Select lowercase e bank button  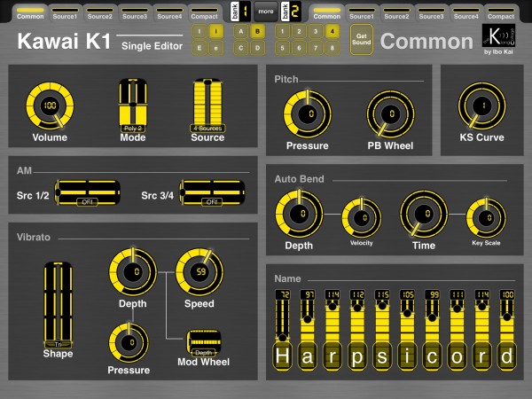click(215, 48)
